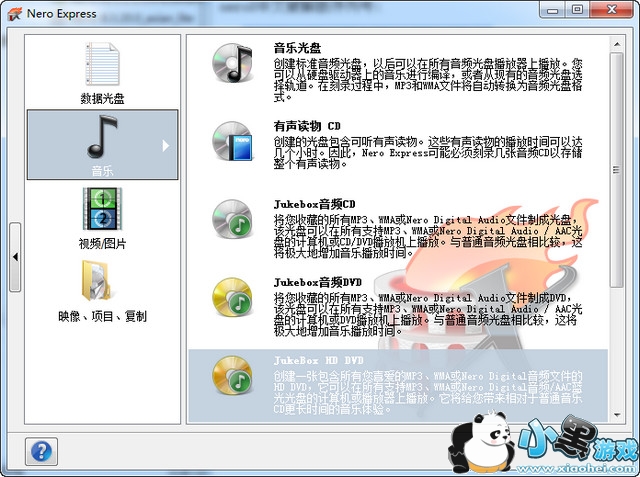This screenshot has width=640, height=477.
Task: Choose the 音乐 category label
Action: [102, 171]
